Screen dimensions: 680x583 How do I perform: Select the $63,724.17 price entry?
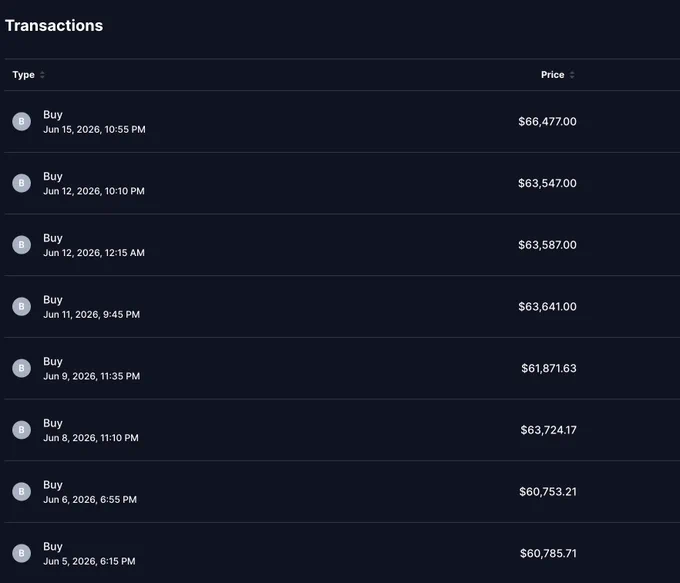tap(548, 430)
